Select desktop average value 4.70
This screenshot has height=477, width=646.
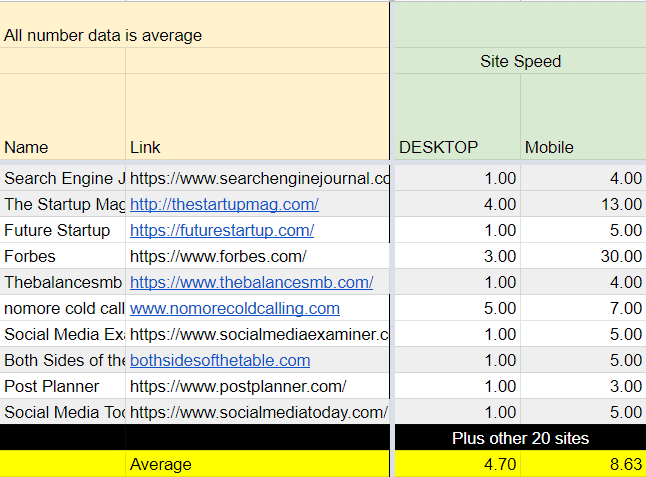click(457, 464)
